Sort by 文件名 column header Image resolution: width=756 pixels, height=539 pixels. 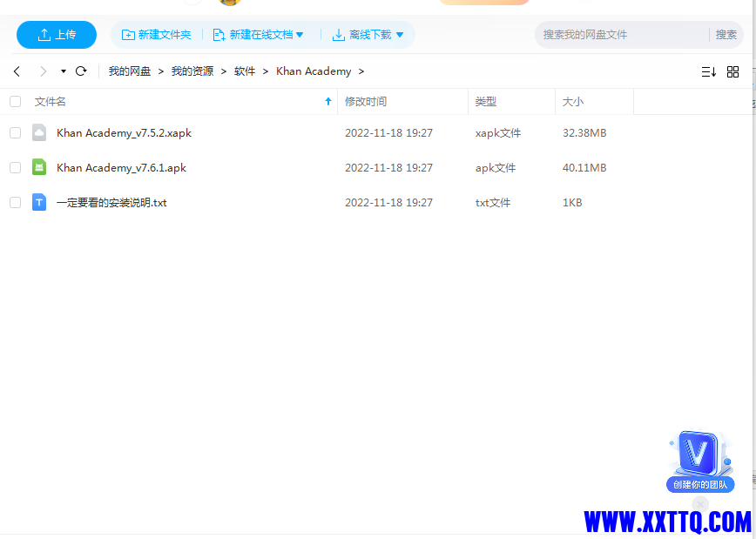click(51, 102)
